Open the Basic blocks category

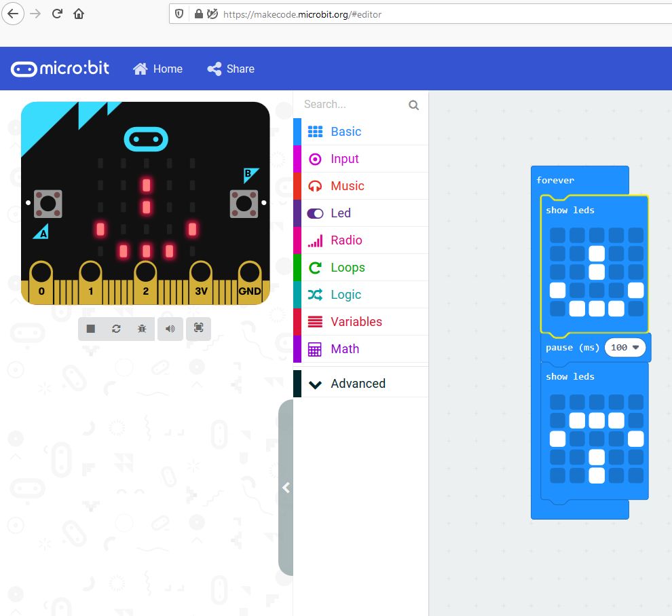tap(346, 132)
